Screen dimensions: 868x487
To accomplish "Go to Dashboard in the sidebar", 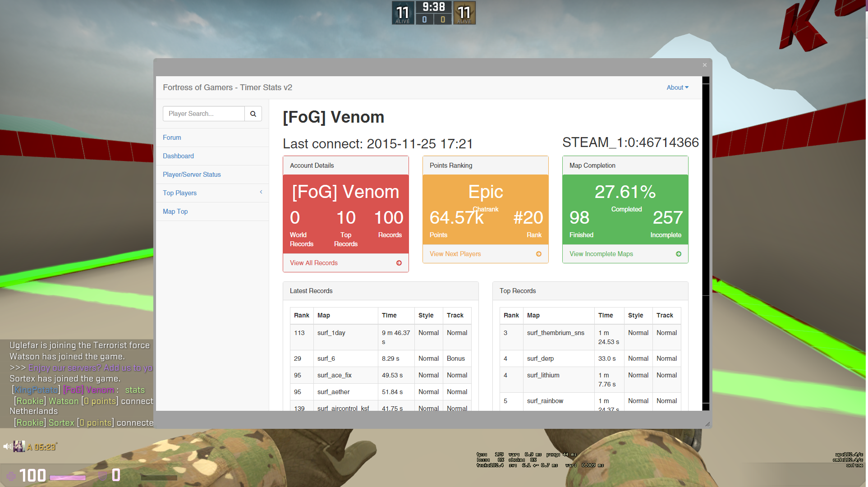I will point(178,156).
